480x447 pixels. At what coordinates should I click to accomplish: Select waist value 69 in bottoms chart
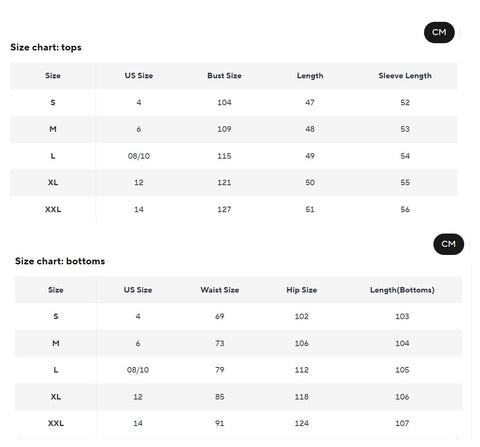coord(220,316)
